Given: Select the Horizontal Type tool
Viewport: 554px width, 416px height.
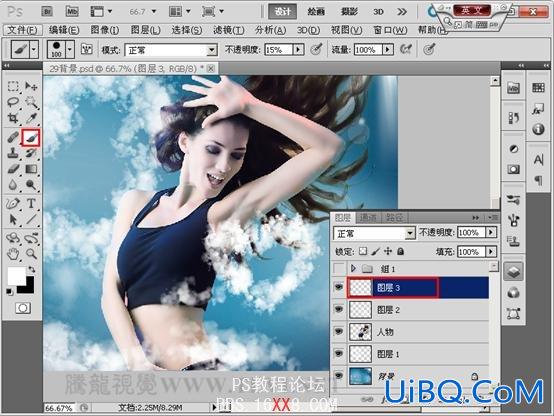Looking at the screenshot, I should [x=31, y=204].
